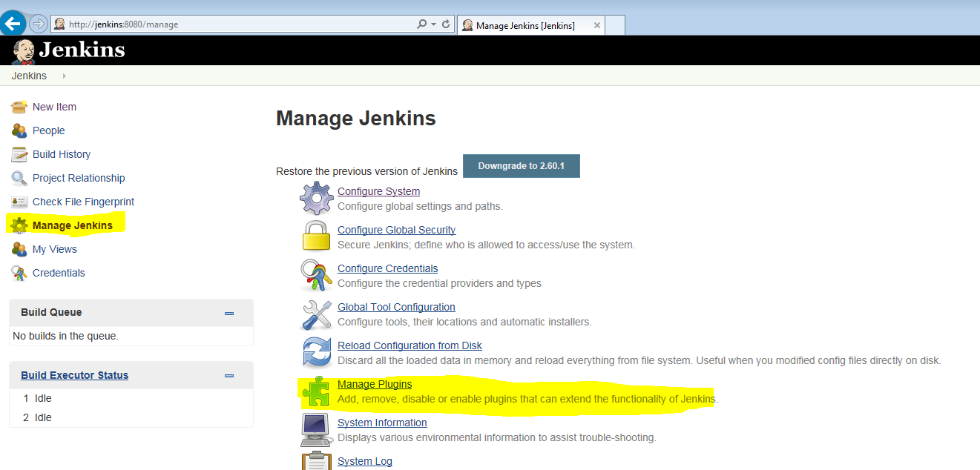Open the System Log link
Image resolution: width=980 pixels, height=470 pixels.
[365, 461]
